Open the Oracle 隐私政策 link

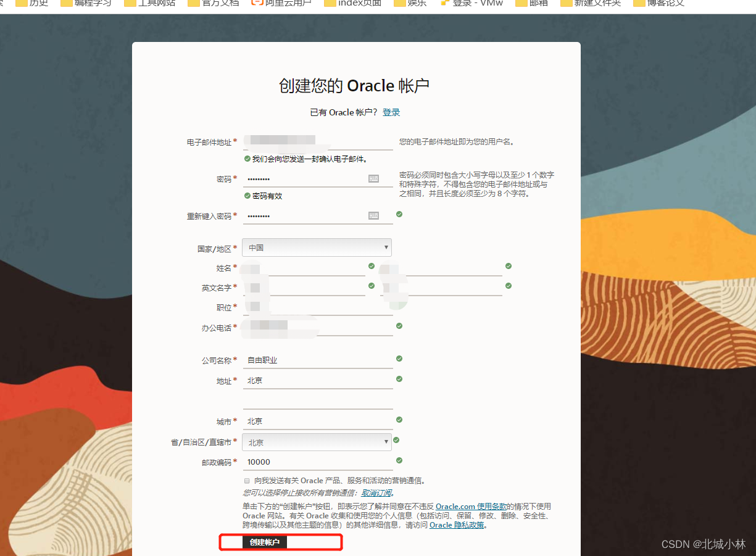coord(457,525)
